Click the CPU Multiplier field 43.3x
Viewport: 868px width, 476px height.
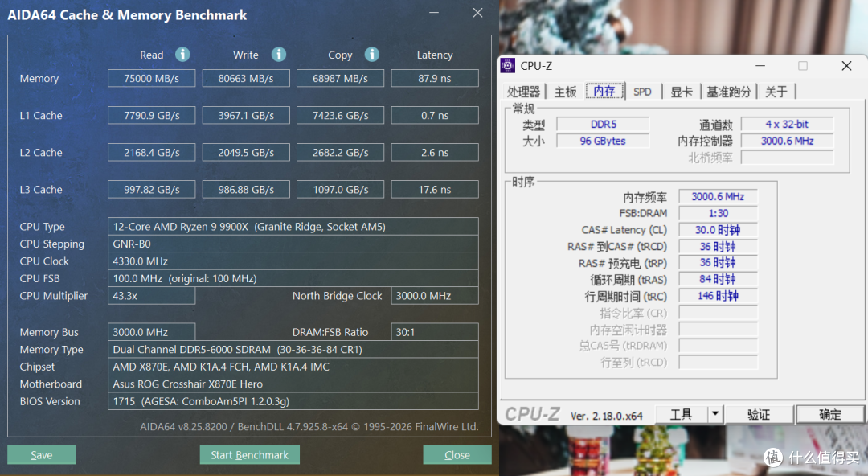pyautogui.click(x=152, y=296)
